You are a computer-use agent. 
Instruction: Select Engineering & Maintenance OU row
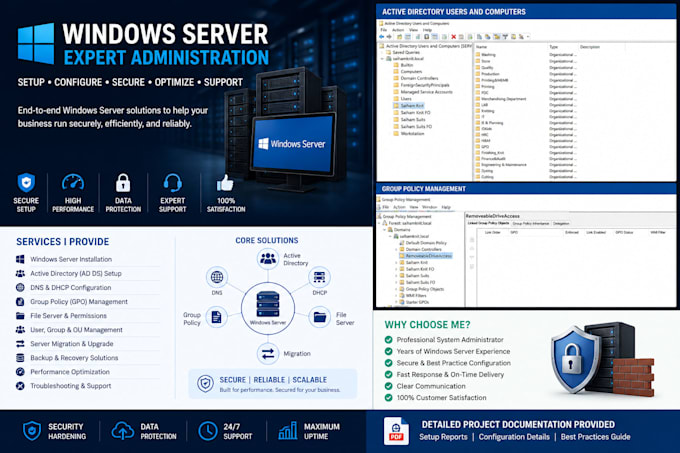(x=501, y=165)
